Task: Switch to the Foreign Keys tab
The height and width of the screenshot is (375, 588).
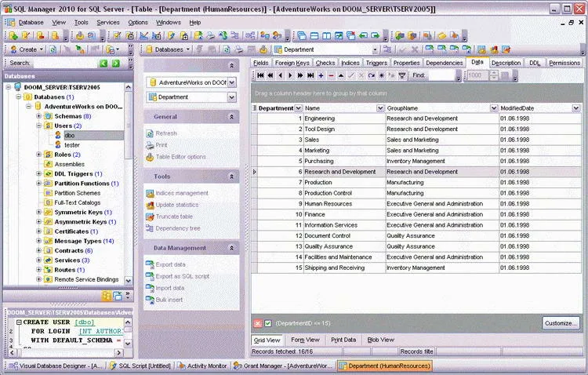Action: [292, 63]
